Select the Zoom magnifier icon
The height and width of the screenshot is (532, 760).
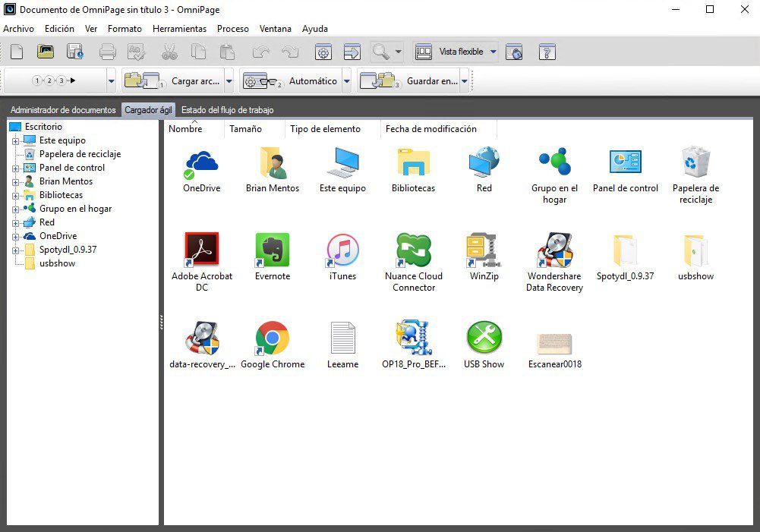[380, 52]
